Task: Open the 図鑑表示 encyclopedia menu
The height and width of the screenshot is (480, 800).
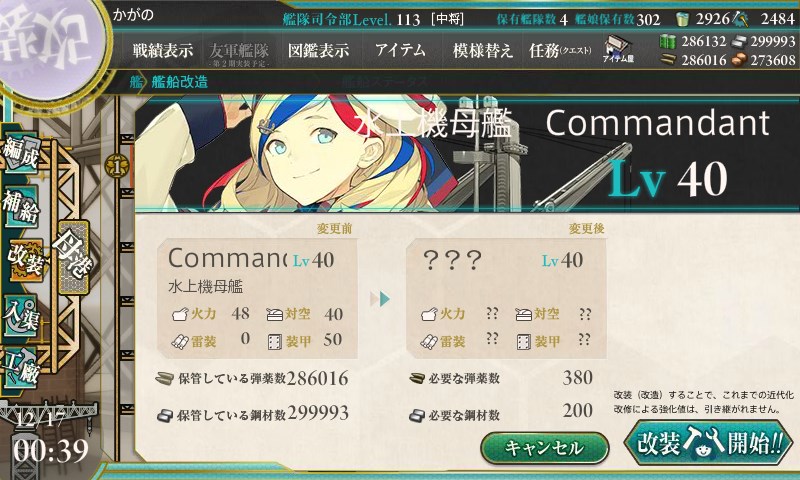Action: 318,50
